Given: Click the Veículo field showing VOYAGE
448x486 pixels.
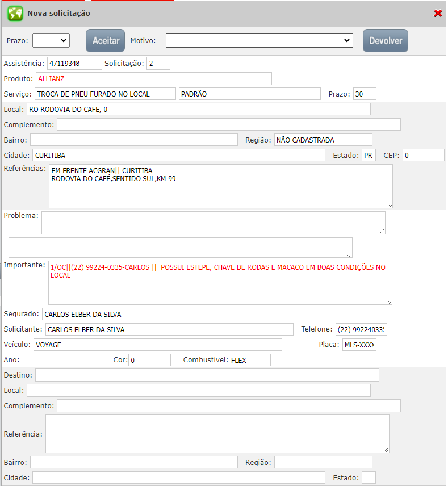Looking at the screenshot, I should pyautogui.click(x=157, y=345).
